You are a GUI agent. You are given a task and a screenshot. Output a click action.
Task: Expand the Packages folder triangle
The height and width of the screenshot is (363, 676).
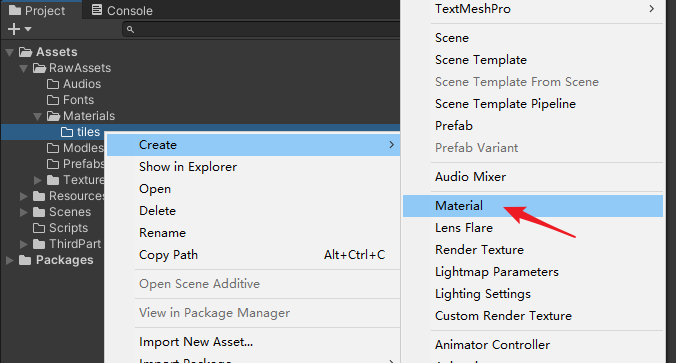(x=9, y=260)
